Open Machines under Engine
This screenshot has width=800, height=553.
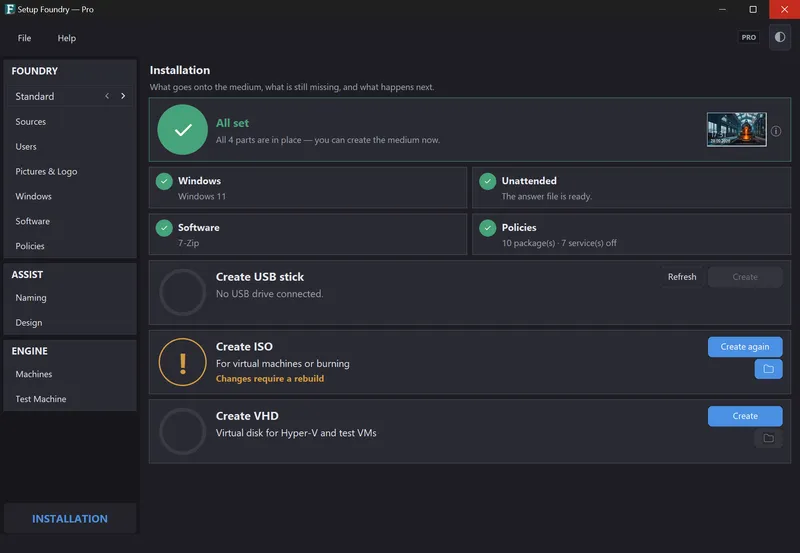pos(70,374)
